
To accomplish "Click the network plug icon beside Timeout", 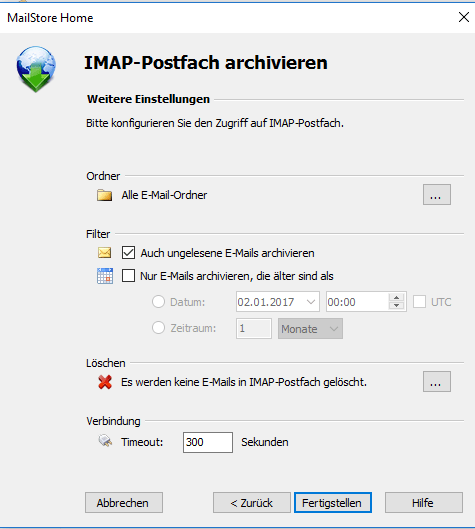I will 105,441.
